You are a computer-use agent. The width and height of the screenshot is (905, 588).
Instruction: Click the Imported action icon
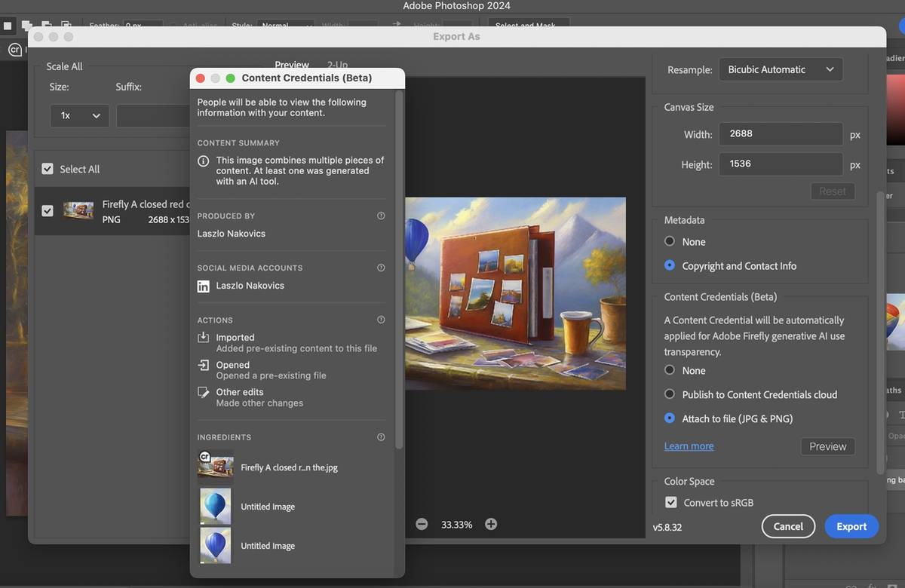[x=203, y=338]
